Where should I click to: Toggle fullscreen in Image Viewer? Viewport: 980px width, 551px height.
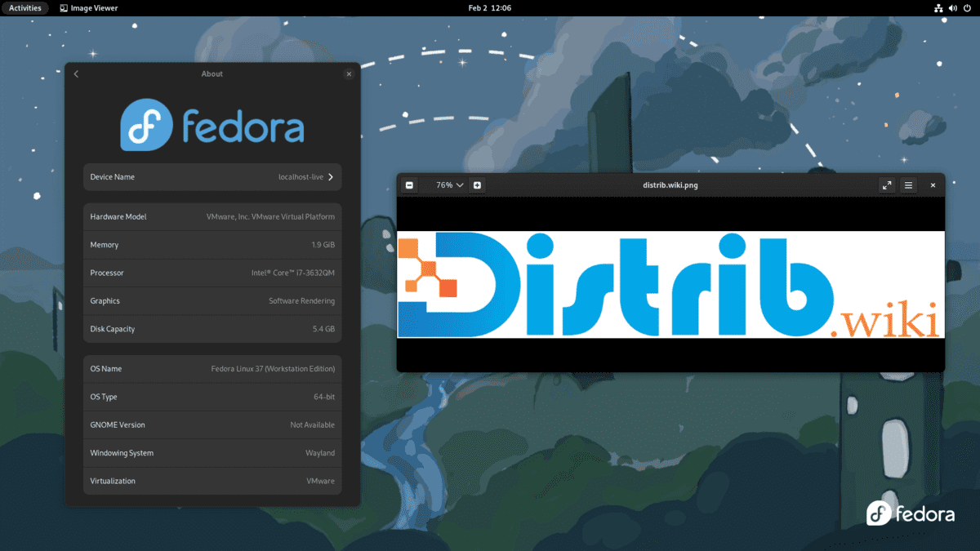click(x=887, y=185)
